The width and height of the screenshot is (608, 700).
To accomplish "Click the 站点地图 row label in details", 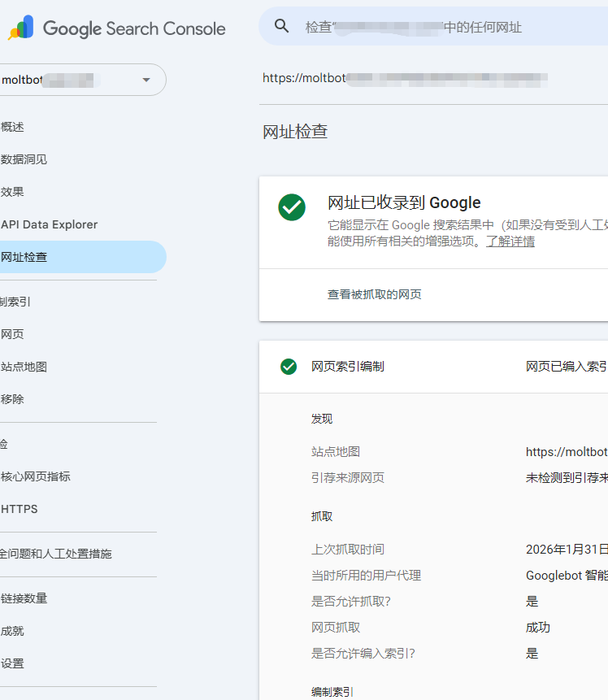I will (x=336, y=452).
